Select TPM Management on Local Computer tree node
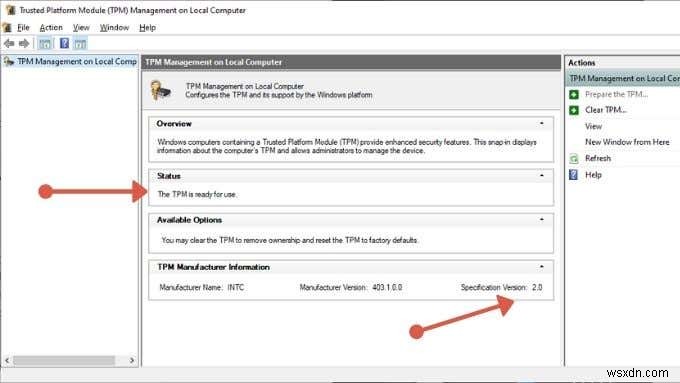Screen dimensions: 680x383 pyautogui.click(x=77, y=62)
